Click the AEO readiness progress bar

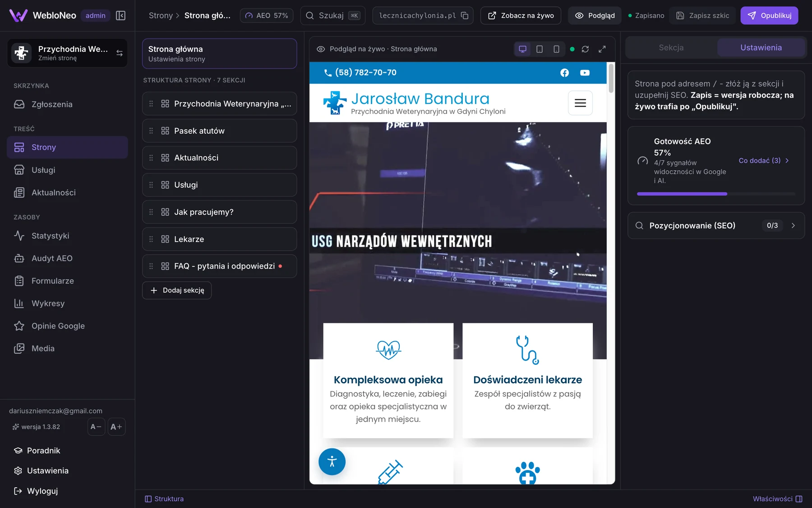[716, 194]
